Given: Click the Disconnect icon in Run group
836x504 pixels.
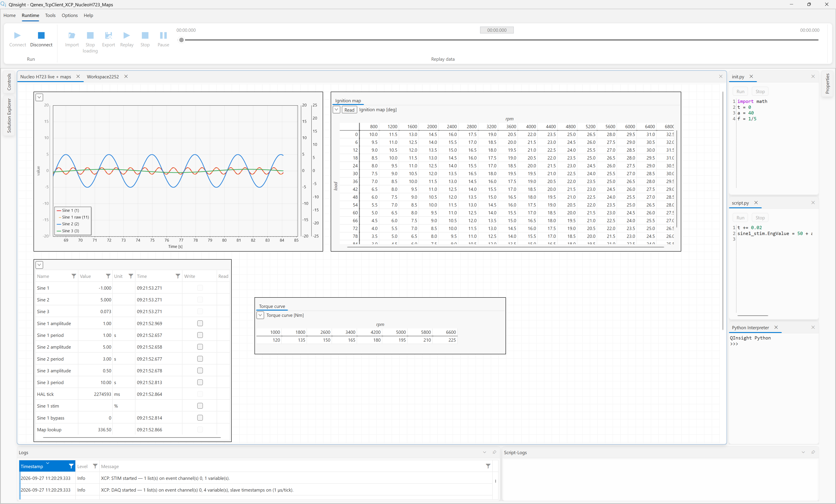Looking at the screenshot, I should click(x=41, y=35).
